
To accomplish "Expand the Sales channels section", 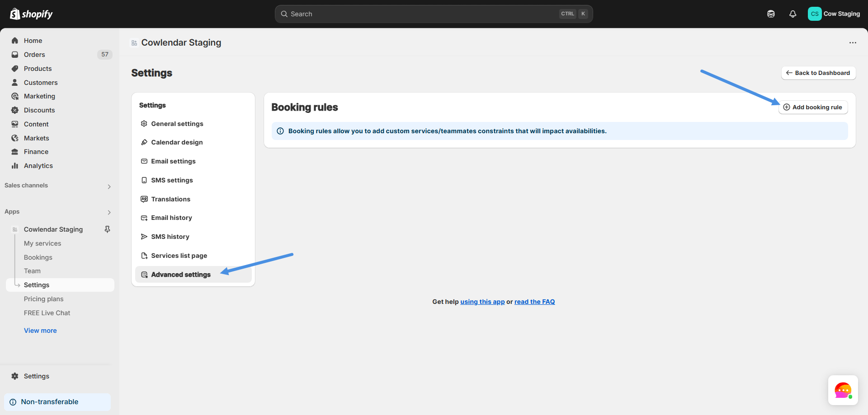I will pos(109,187).
